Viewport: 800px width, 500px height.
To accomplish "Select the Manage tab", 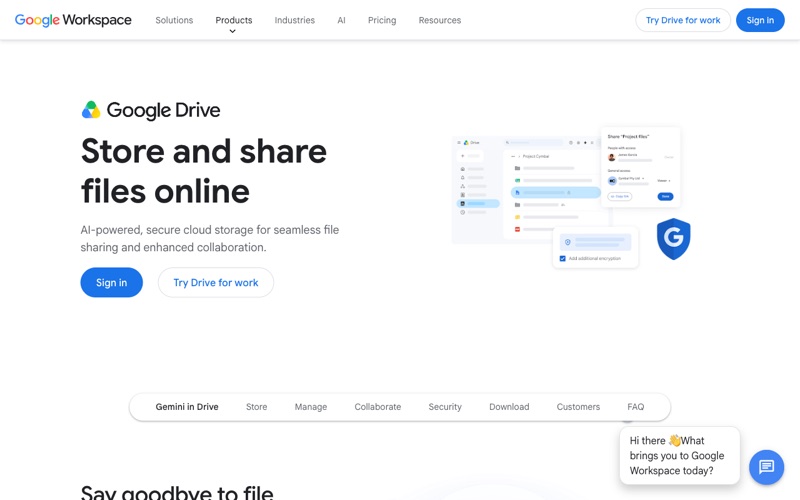I will point(311,407).
